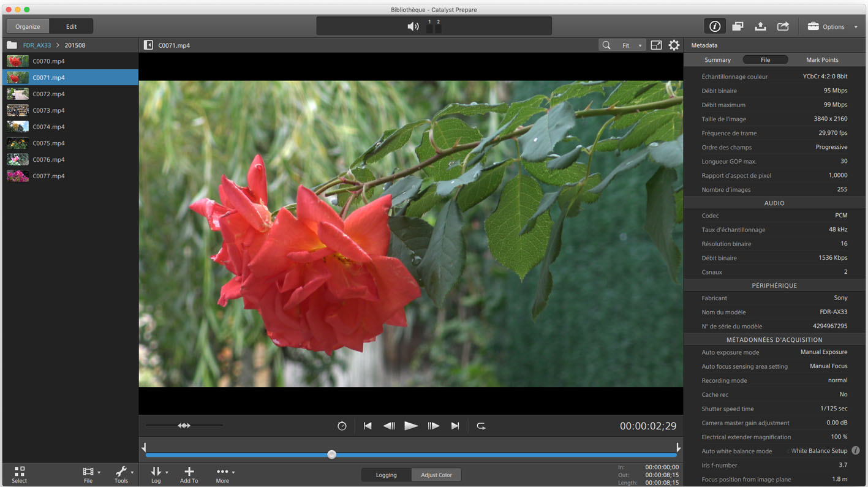Step back one frame
The width and height of the screenshot is (868, 487).
[x=389, y=426]
